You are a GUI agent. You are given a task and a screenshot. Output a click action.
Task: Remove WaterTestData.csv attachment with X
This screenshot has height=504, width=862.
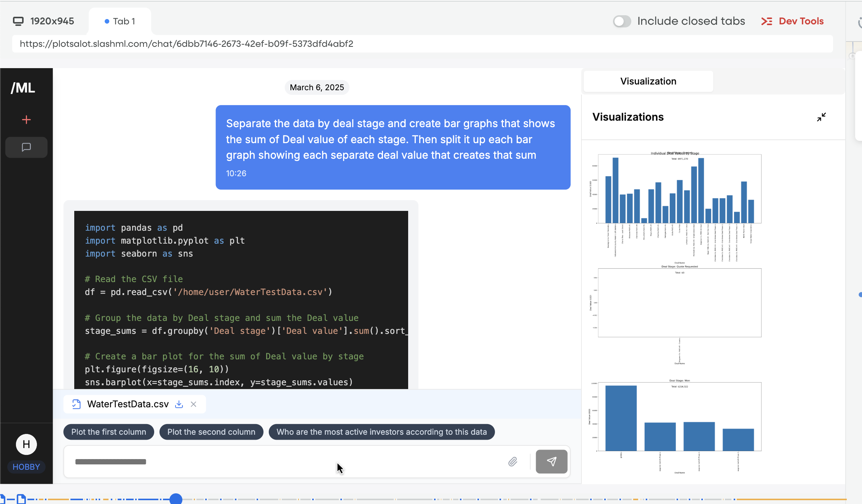click(193, 404)
